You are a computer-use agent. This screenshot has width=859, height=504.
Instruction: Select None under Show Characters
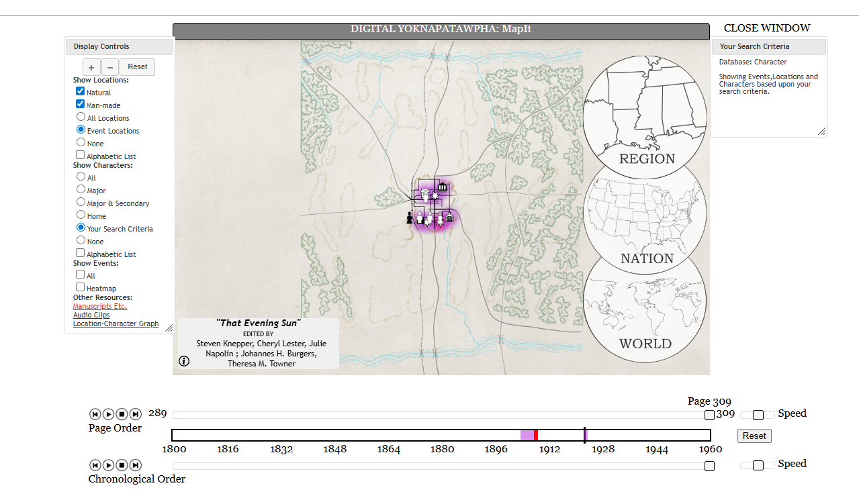click(81, 240)
